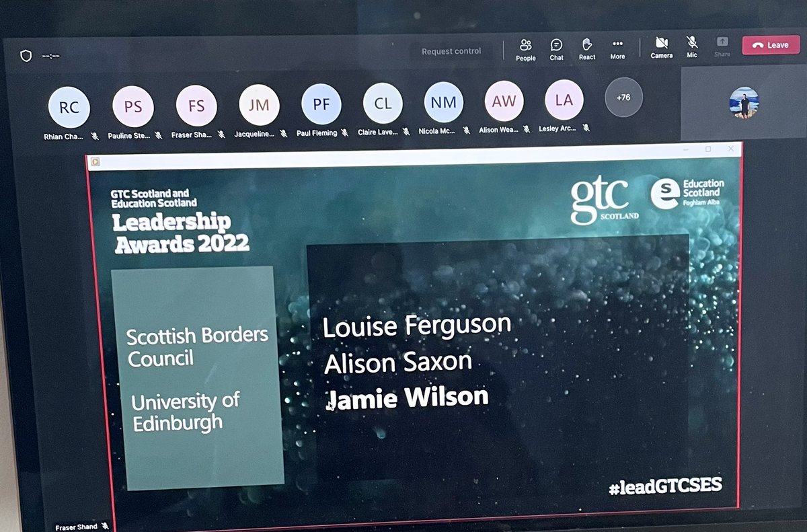Click the name label Alison Wea...
807x532 pixels.
pos(498,130)
